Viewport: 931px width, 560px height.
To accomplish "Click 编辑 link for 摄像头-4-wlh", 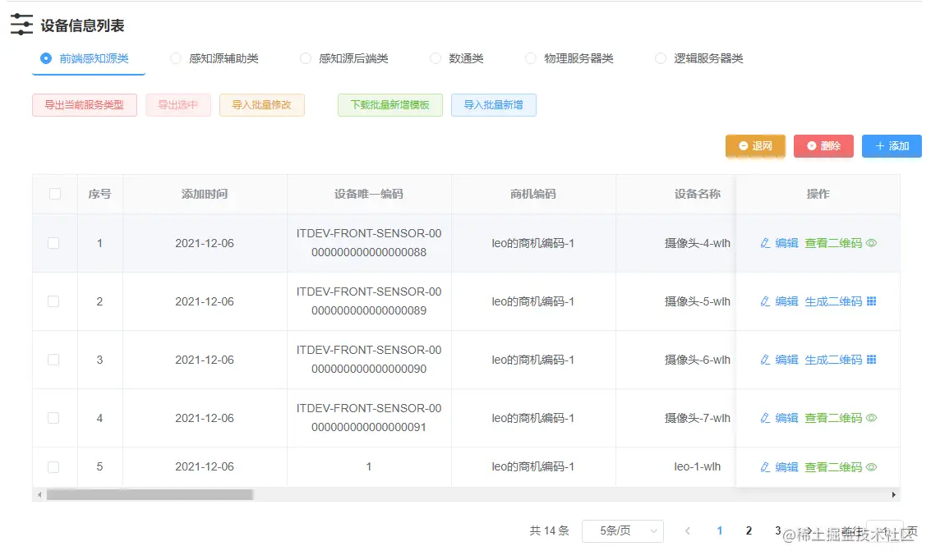I will click(786, 243).
